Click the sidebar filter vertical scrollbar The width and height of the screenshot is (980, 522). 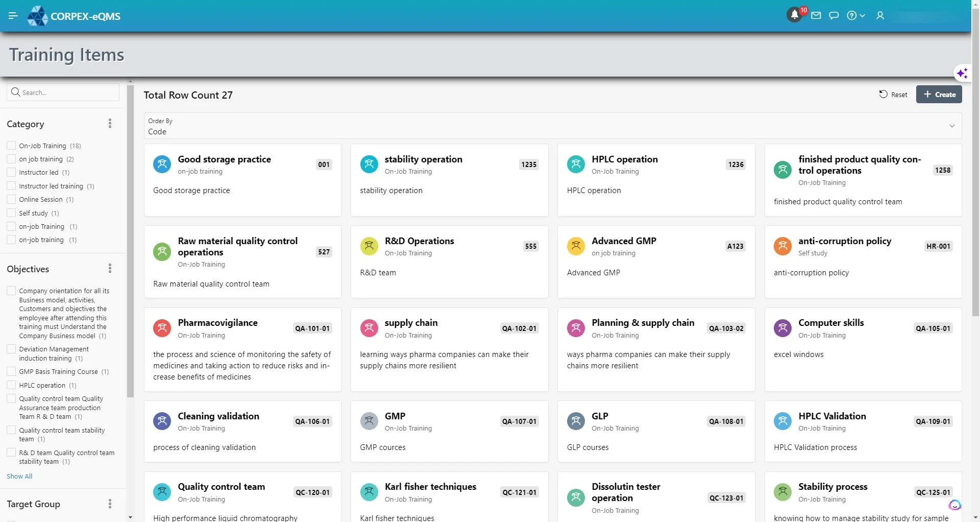point(130,240)
